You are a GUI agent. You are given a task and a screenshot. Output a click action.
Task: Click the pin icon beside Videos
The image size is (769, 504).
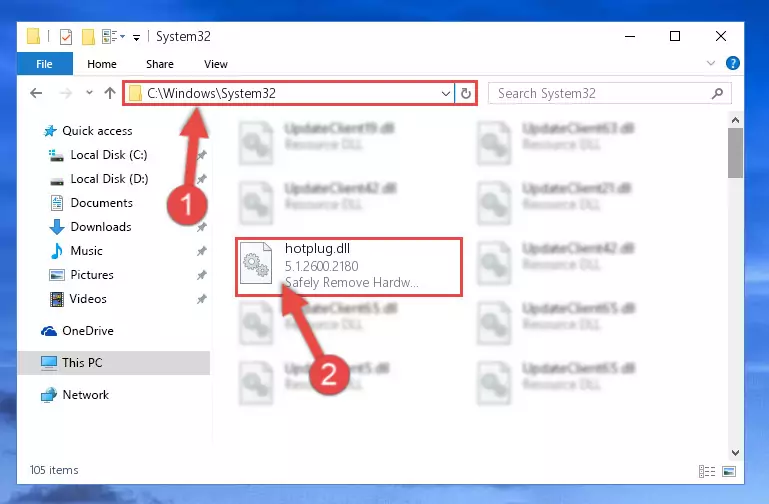click(x=202, y=299)
